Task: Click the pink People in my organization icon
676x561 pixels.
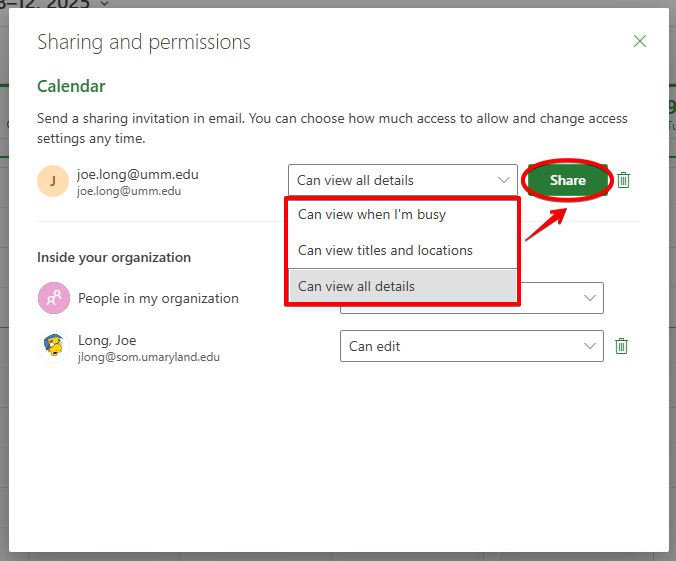Action: [x=53, y=298]
